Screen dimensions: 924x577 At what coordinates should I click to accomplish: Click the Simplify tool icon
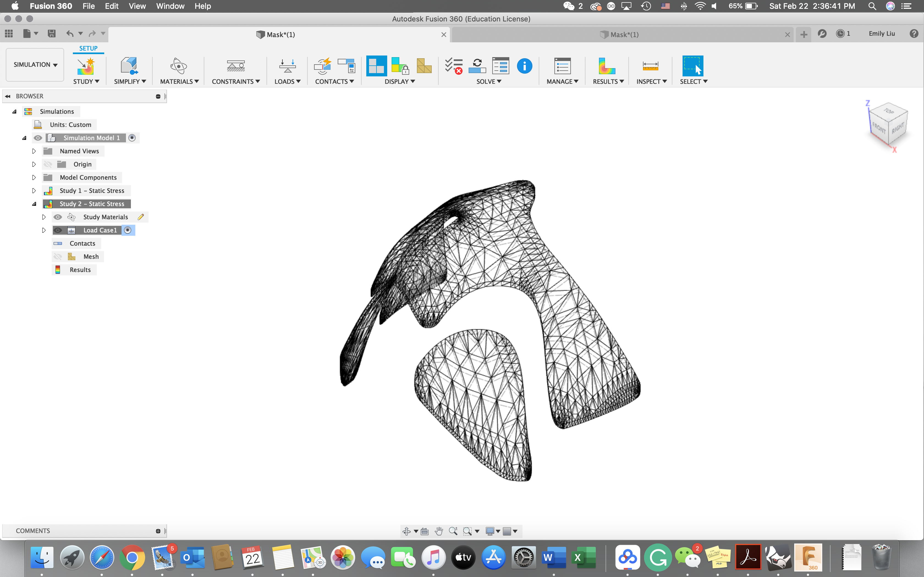pos(129,66)
